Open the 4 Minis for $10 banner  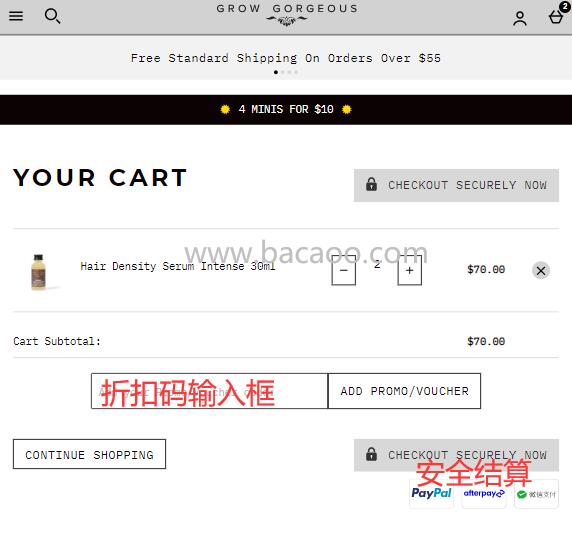coord(286,109)
